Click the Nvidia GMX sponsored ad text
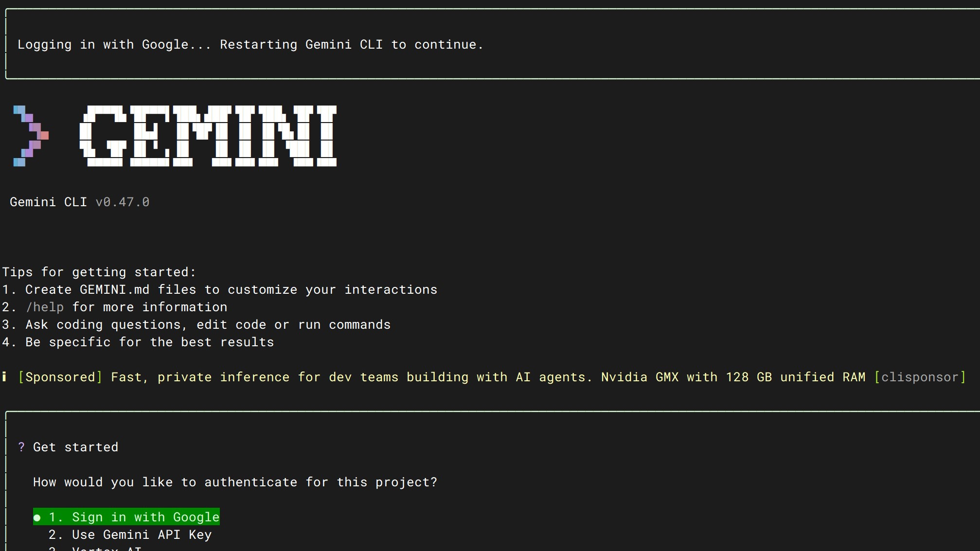Viewport: 980px width, 551px height. pos(488,377)
